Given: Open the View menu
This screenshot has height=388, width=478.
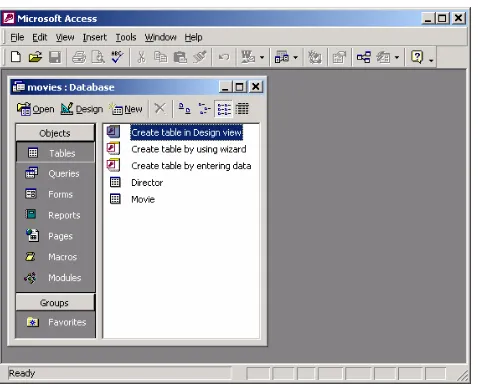Looking at the screenshot, I should [x=65, y=37].
